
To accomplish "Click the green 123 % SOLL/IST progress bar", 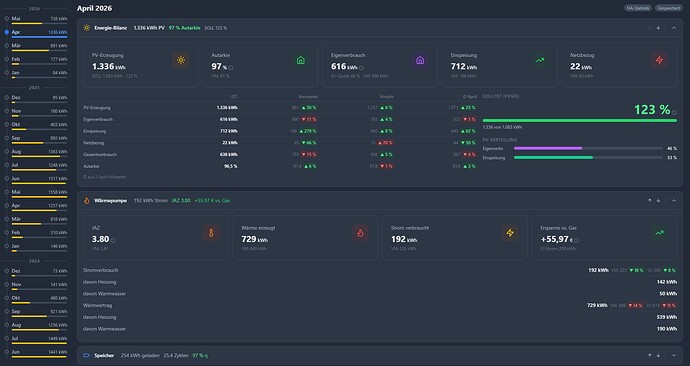I will (x=580, y=121).
